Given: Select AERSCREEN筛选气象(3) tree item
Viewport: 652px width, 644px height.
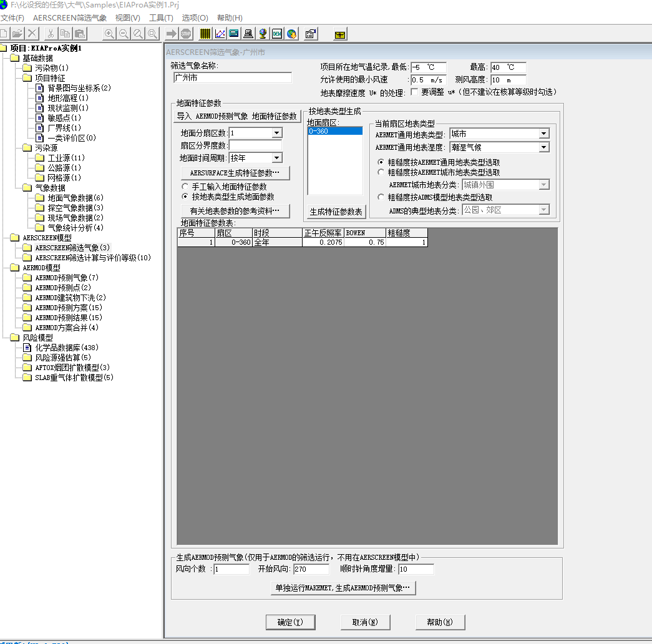Looking at the screenshot, I should pyautogui.click(x=72, y=248).
